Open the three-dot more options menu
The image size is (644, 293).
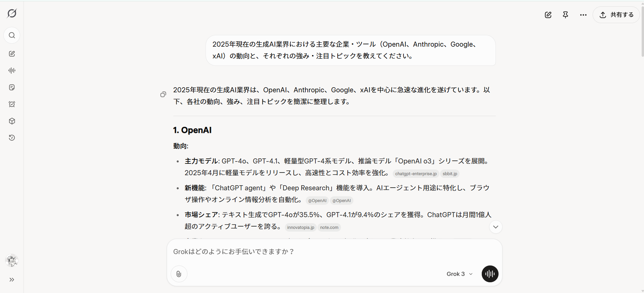click(x=583, y=15)
